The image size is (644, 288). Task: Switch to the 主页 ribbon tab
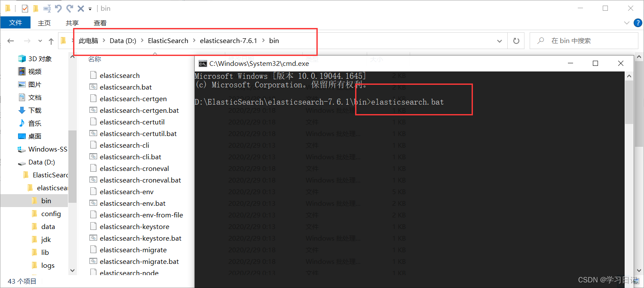click(44, 23)
